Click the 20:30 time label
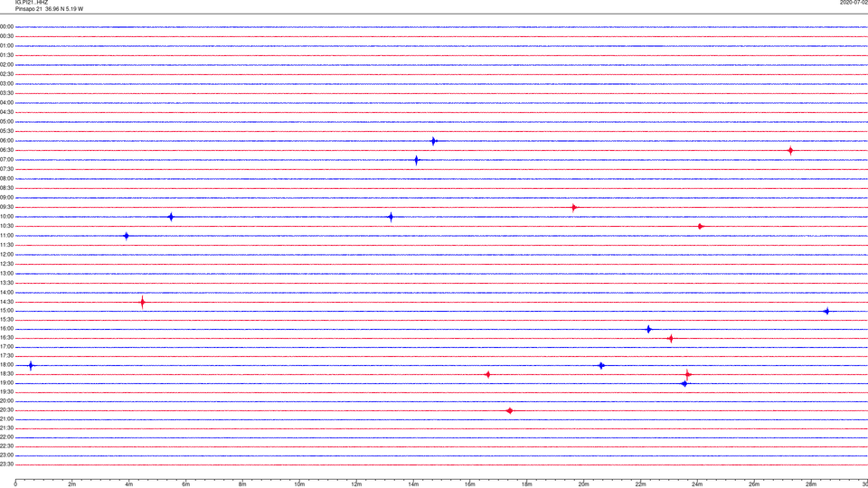This screenshot has width=868, height=488. coord(6,410)
